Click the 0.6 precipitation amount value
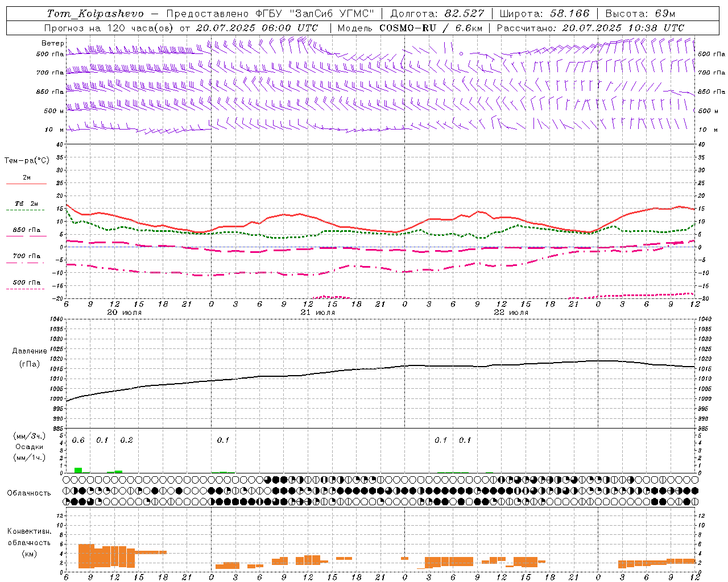Viewport: 728px width, 582px height. coord(78,440)
